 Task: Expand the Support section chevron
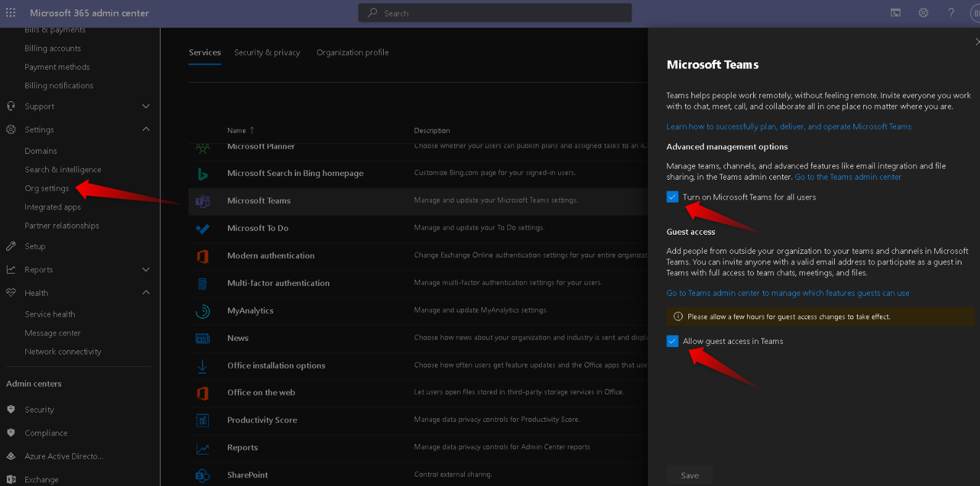coord(146,106)
